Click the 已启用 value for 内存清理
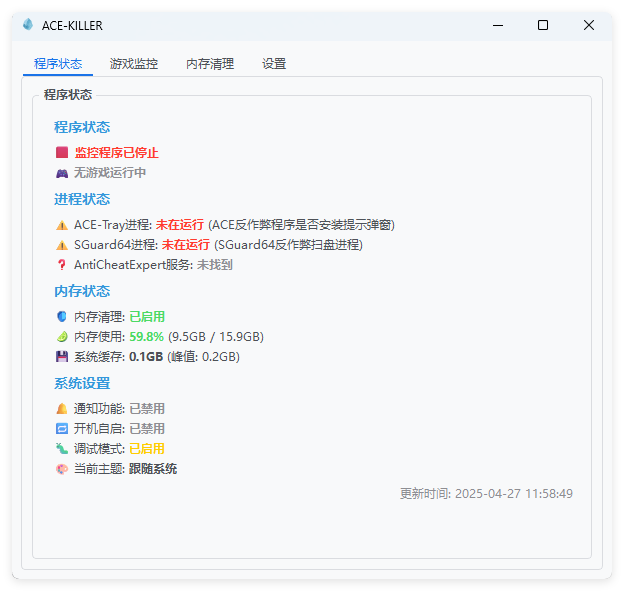624x591 pixels. [x=147, y=317]
